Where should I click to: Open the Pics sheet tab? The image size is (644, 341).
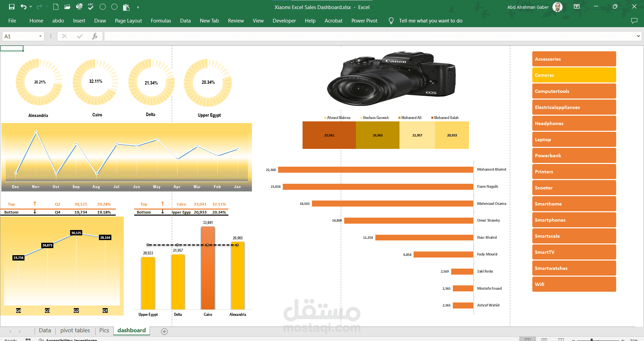pyautogui.click(x=104, y=331)
